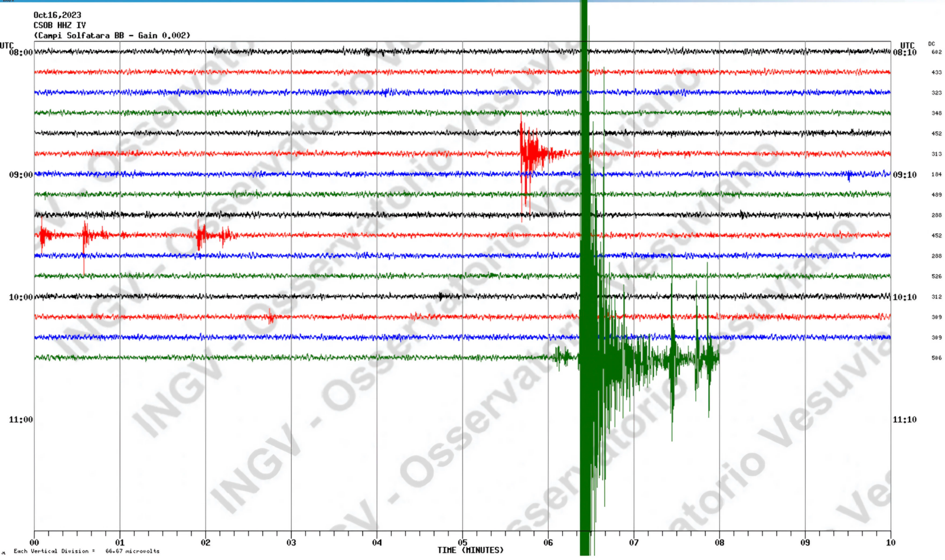Screen dimensions: 945x560
Task: Click the UTC label above 08:00
Action: click(7, 45)
